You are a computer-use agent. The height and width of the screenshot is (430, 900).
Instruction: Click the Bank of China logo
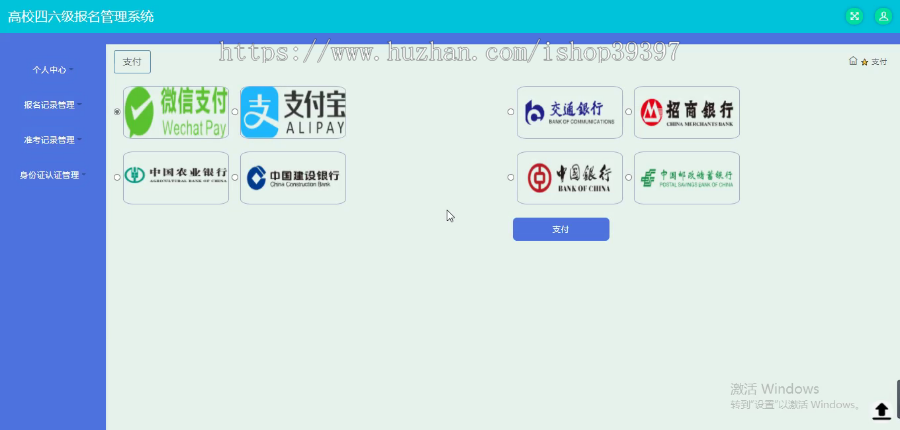[570, 178]
